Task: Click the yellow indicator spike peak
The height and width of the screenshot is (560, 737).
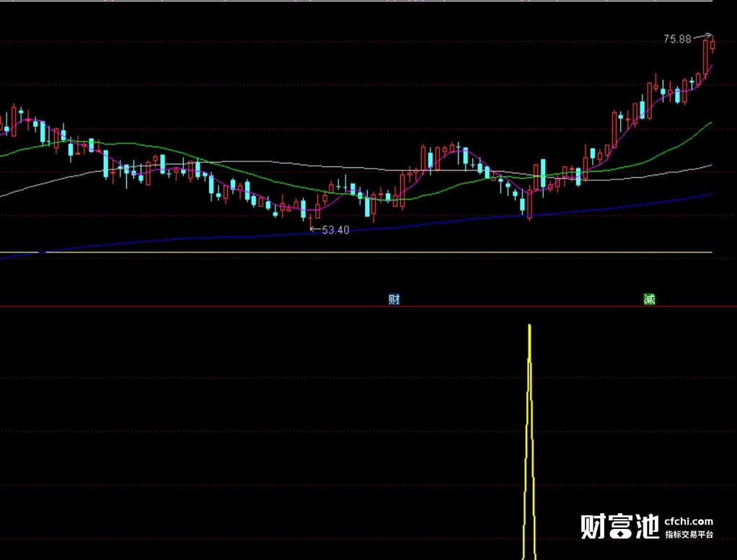Action: (x=529, y=326)
